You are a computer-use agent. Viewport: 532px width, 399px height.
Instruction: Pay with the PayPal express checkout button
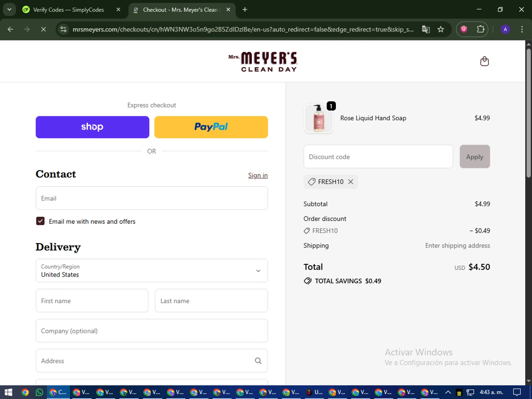pos(211,127)
